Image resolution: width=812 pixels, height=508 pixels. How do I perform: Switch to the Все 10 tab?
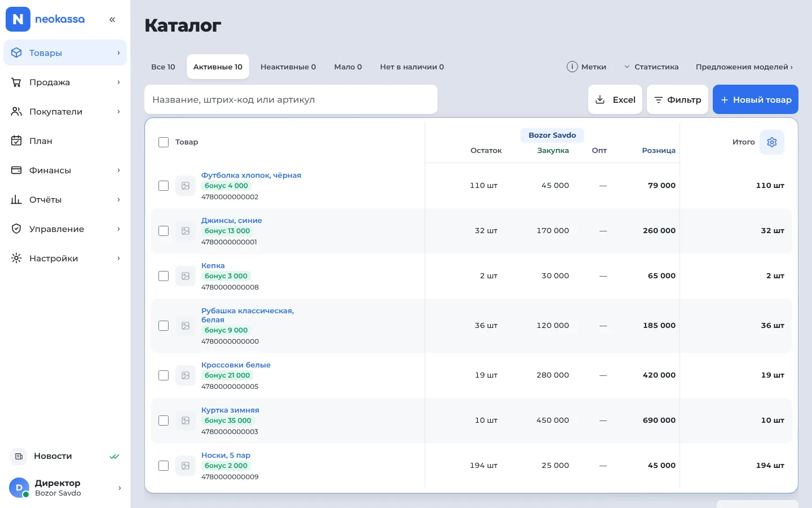163,67
